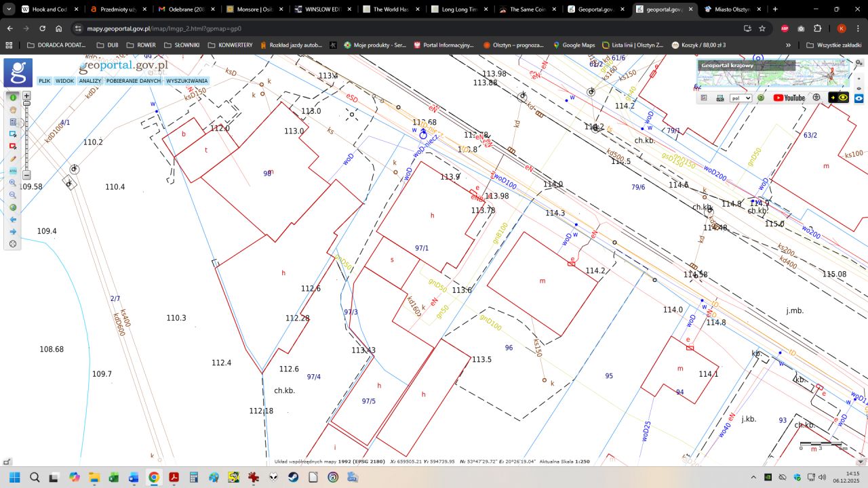Click the zoom-in magnifier tool
The width and height of the screenshot is (868, 488).
tap(13, 183)
